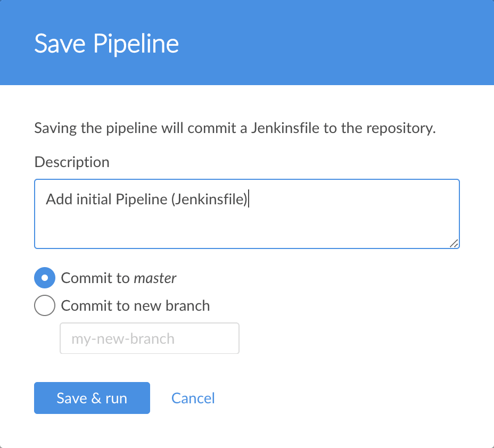
Task: Click the Save & run button
Action: [92, 397]
